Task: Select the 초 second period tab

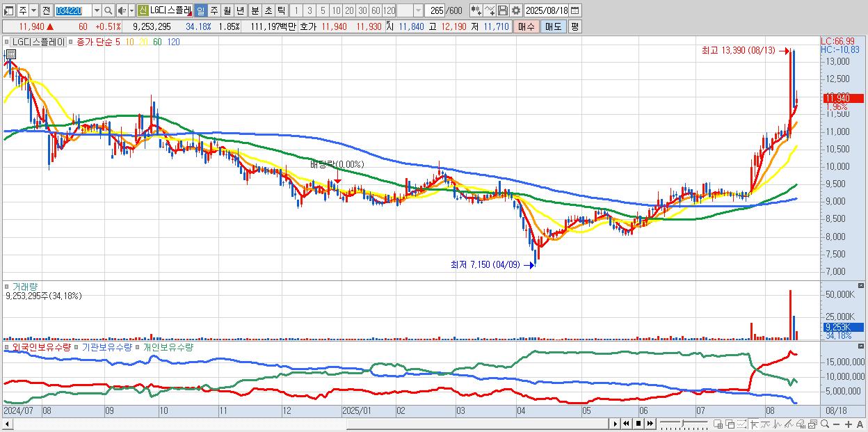Action: pyautogui.click(x=268, y=11)
